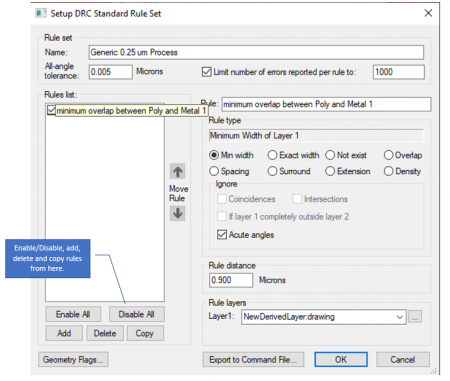The image size is (450, 381).
Task: Open layer browser ellipsis button beside Layer1
Action: point(415,317)
